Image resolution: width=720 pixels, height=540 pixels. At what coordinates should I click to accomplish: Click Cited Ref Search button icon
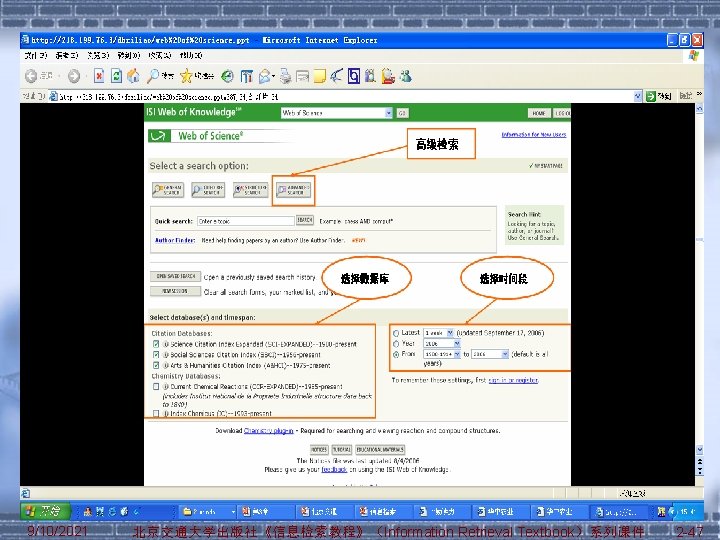pos(208,190)
